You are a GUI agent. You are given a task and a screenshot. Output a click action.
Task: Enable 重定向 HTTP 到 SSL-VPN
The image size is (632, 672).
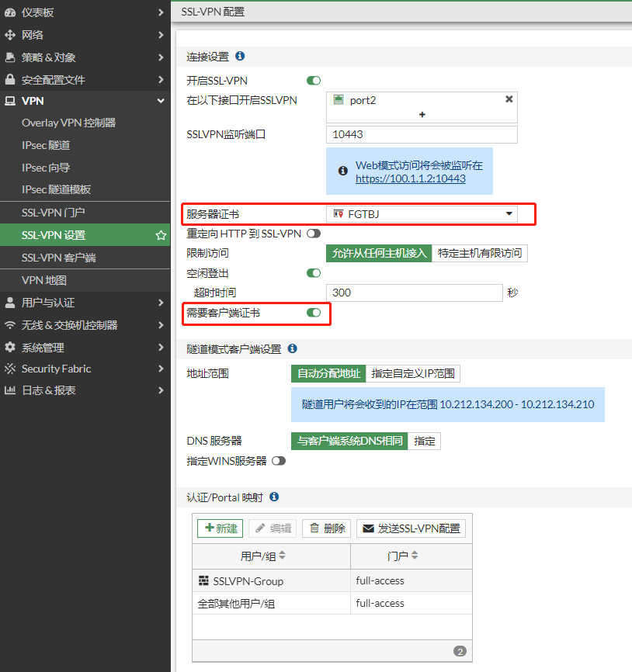click(x=314, y=234)
